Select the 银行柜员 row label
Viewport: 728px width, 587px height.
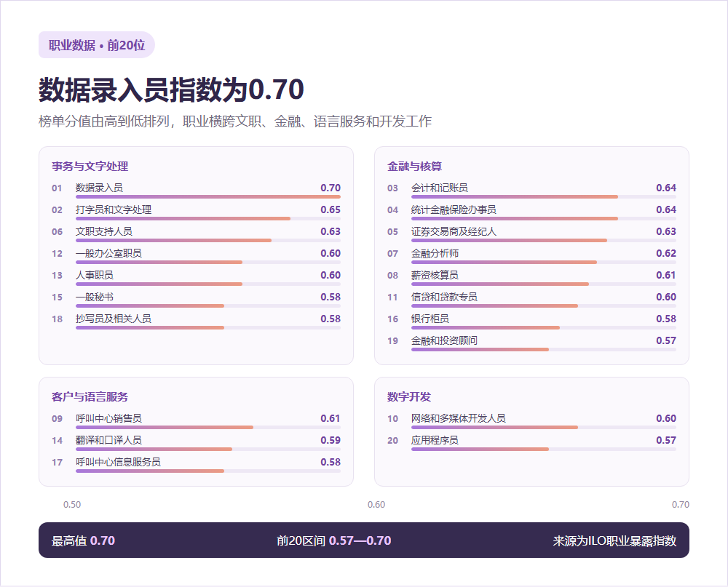coord(430,319)
